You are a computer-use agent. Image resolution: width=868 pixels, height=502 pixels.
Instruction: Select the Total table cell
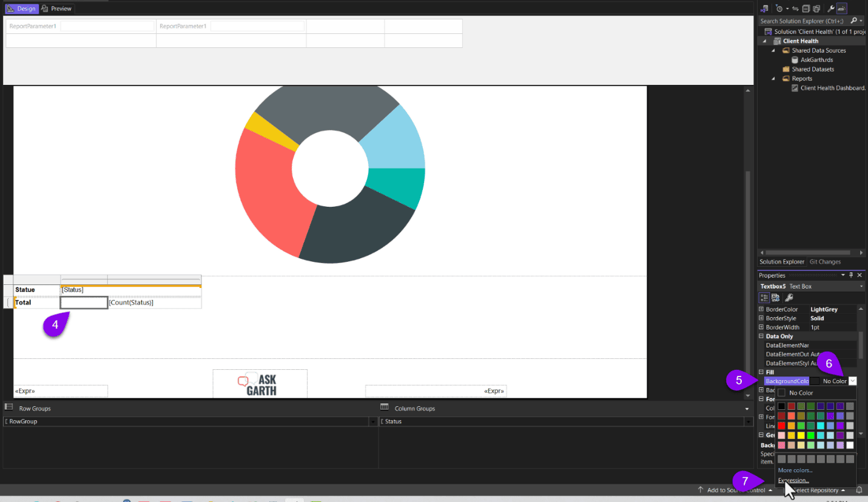(37, 303)
